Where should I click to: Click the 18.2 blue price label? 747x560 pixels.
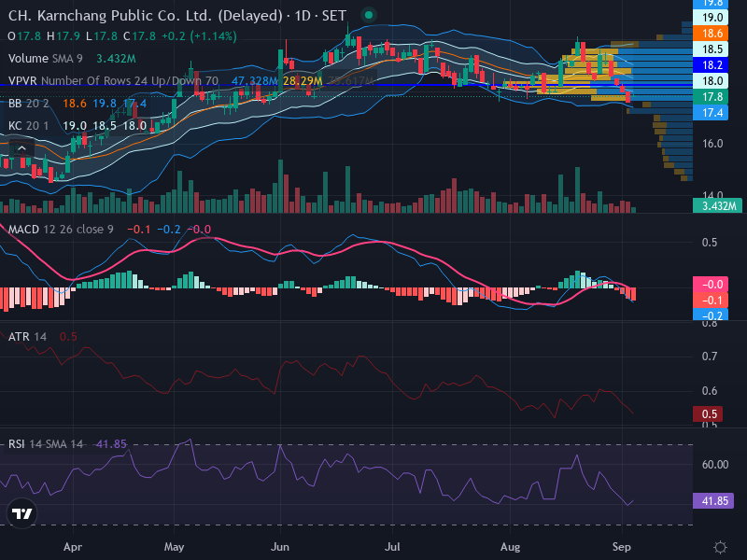[711, 65]
